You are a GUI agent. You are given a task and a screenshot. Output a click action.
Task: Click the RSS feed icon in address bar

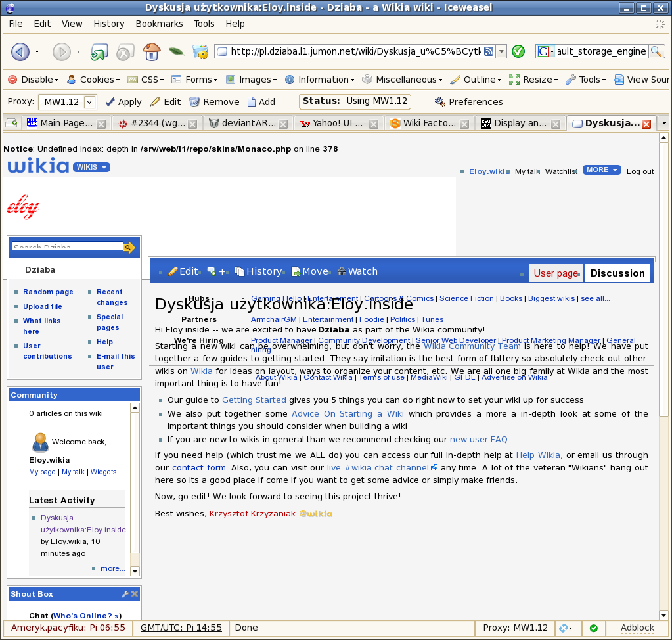489,51
